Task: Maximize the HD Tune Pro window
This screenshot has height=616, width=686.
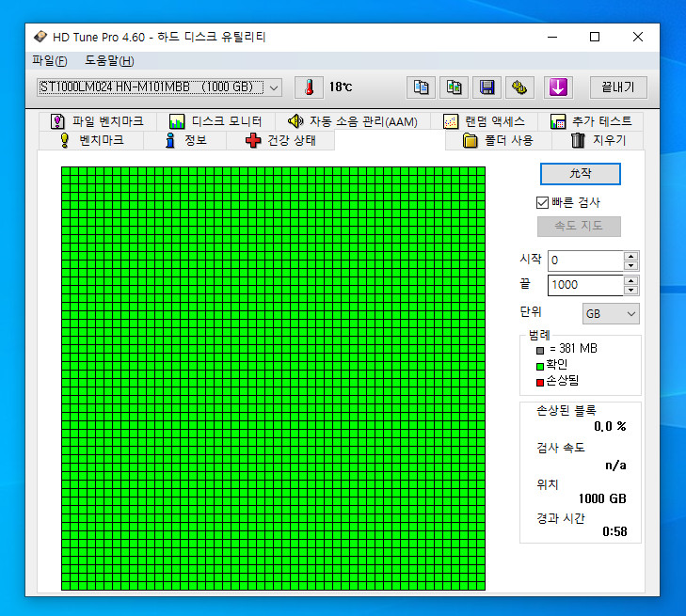Action: 595,38
